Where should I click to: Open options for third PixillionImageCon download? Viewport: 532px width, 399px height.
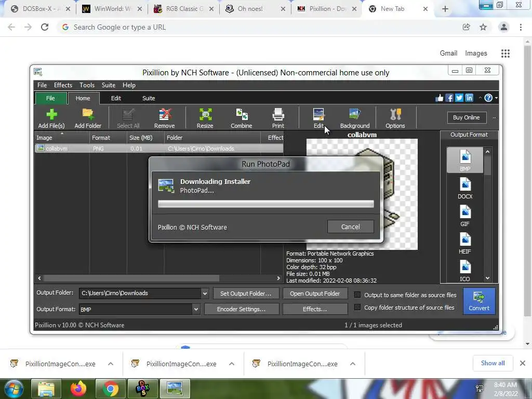click(353, 364)
